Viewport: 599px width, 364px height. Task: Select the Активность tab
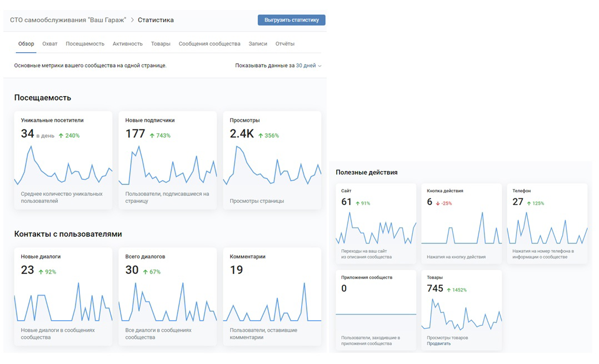[x=128, y=44]
